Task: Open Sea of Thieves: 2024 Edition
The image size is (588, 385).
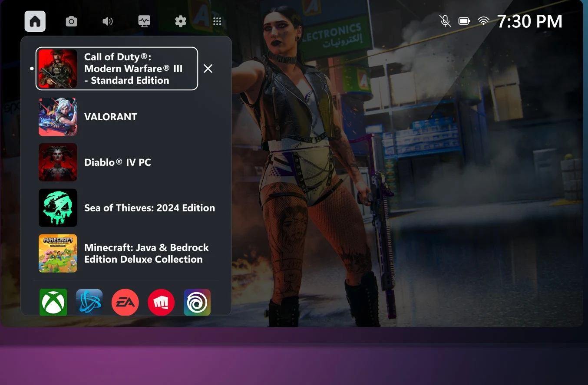Action: 149,208
